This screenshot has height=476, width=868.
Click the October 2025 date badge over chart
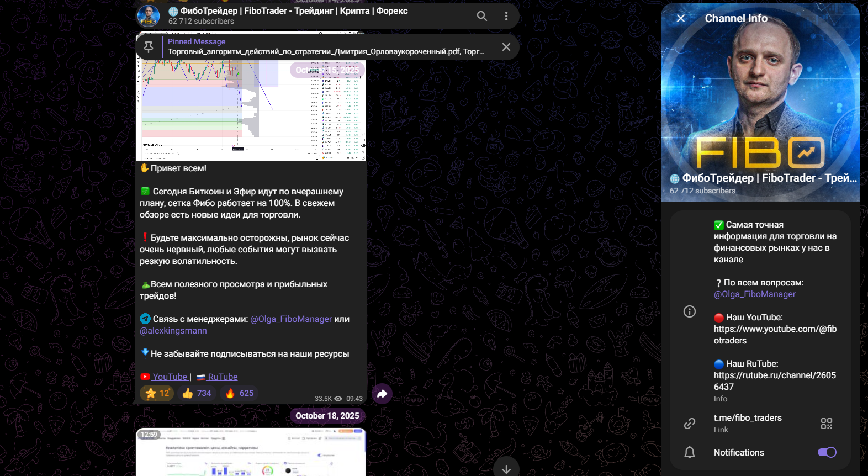[327, 70]
